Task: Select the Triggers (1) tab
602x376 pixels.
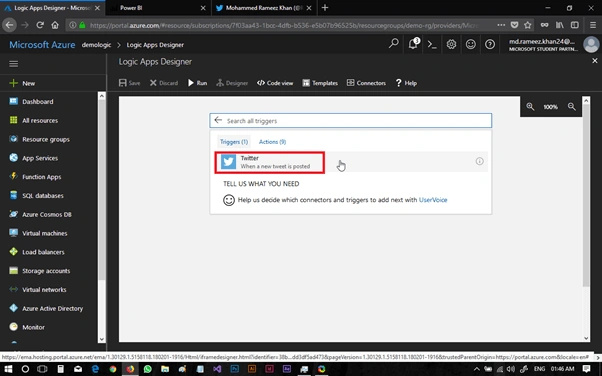Action: pos(234,142)
